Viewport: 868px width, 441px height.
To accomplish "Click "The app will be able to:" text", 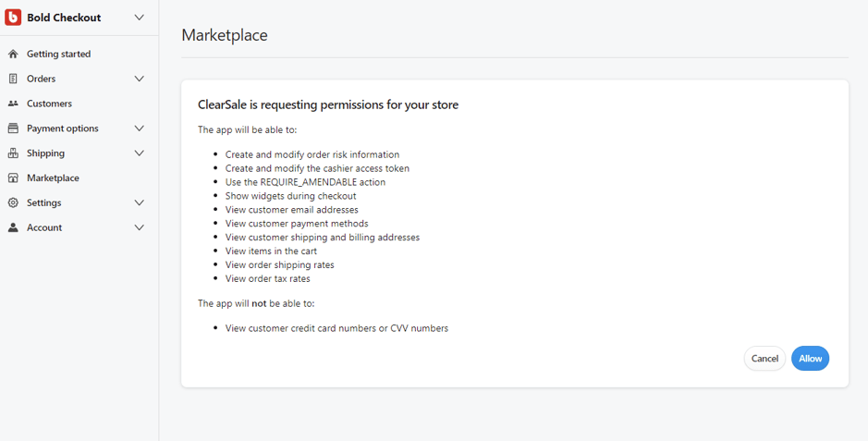I will [x=248, y=129].
